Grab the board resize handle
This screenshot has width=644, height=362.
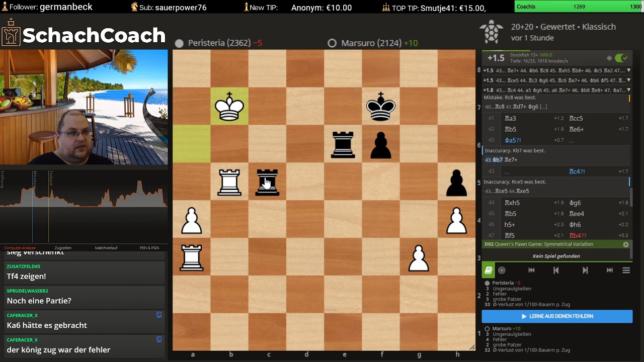click(472, 347)
